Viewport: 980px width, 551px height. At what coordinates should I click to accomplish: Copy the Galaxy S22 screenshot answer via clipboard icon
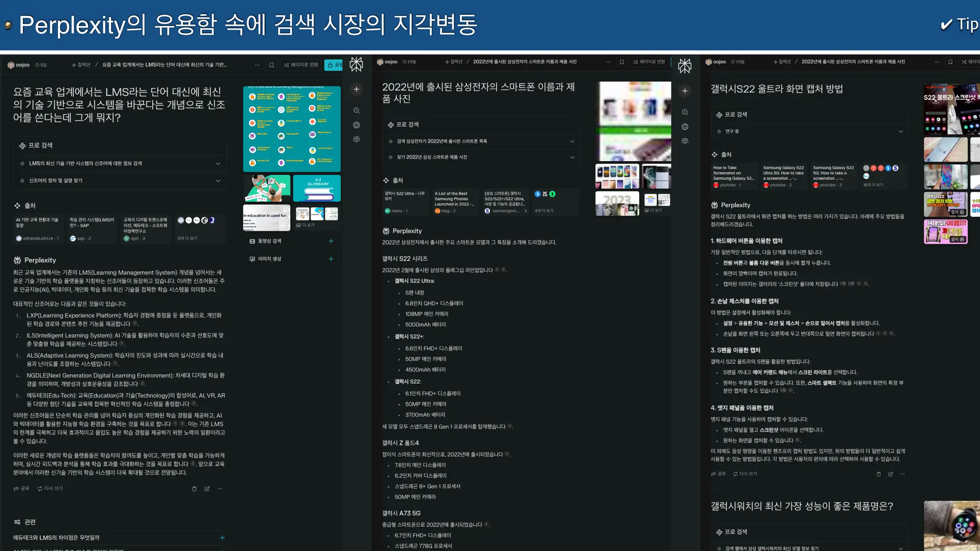[x=879, y=474]
